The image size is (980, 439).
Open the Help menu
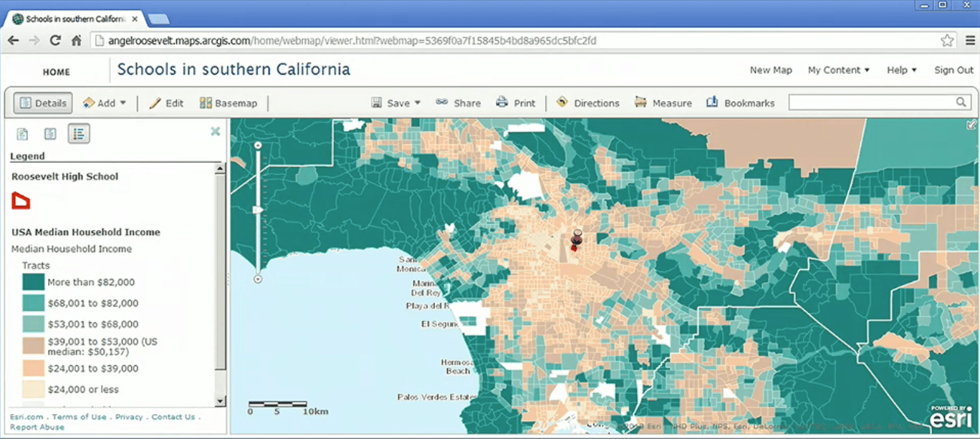pyautogui.click(x=900, y=69)
